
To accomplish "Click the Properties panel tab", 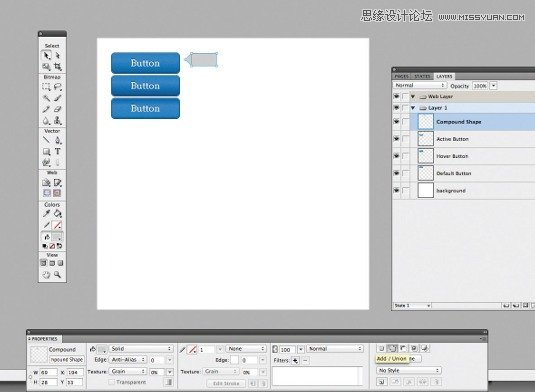I will pos(44,339).
